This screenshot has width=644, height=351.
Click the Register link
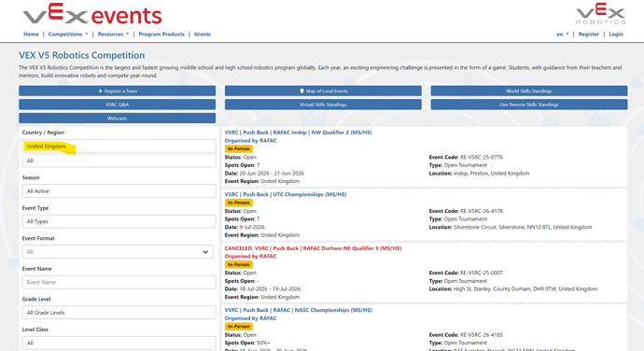[x=589, y=35]
